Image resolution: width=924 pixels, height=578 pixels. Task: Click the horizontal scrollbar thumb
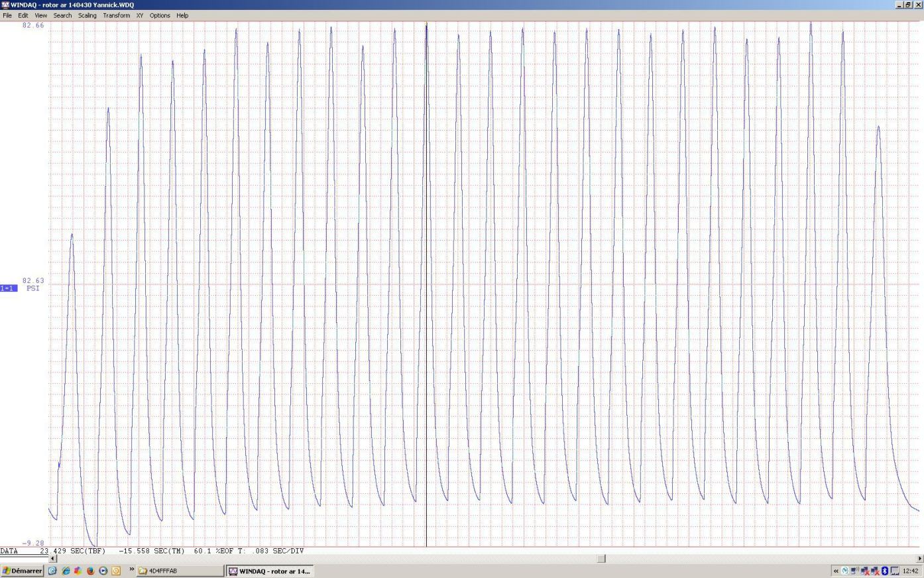pos(601,559)
